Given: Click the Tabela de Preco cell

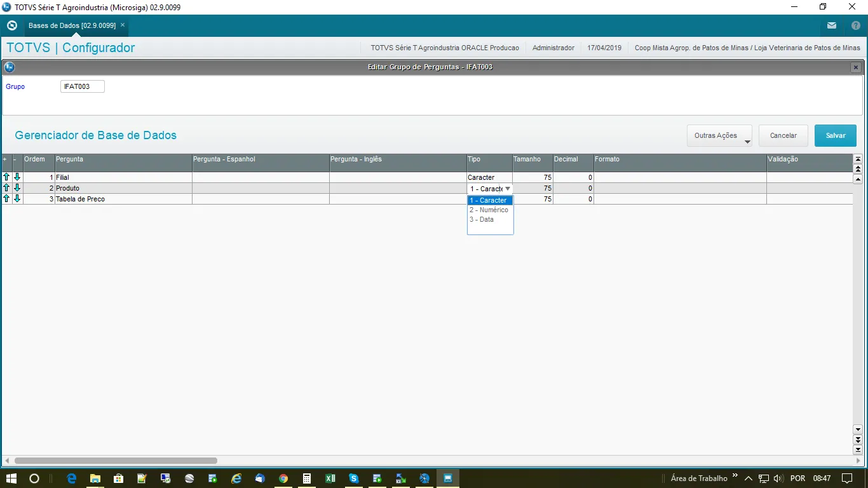Looking at the screenshot, I should pos(123,200).
